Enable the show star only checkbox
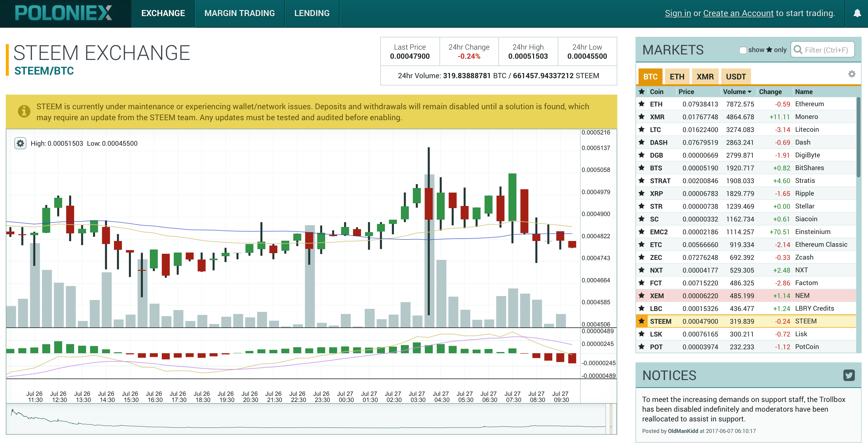868x443 pixels. click(743, 50)
